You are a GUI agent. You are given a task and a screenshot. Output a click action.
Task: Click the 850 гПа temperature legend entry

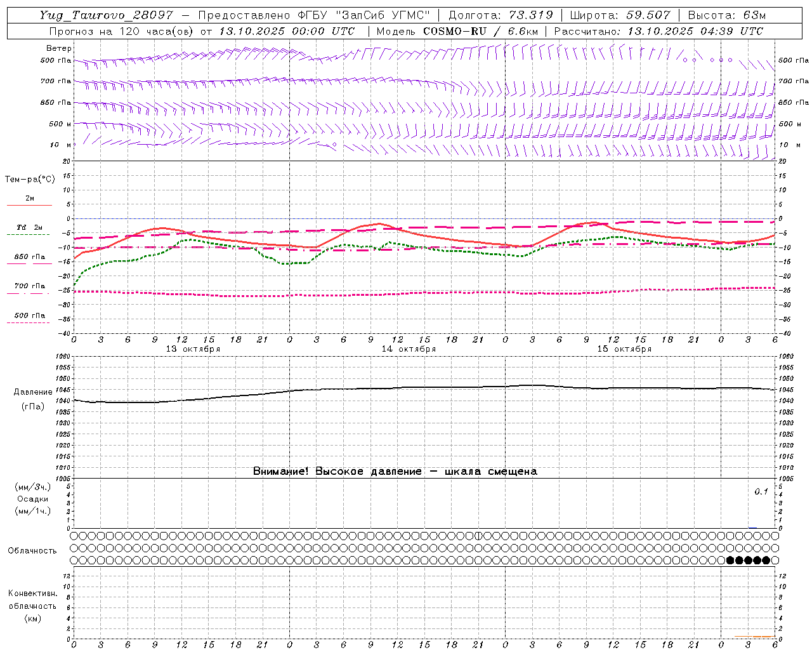29,259
